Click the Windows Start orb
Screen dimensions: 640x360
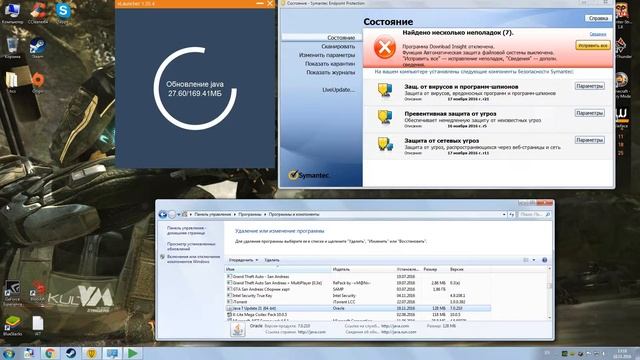click(x=9, y=353)
